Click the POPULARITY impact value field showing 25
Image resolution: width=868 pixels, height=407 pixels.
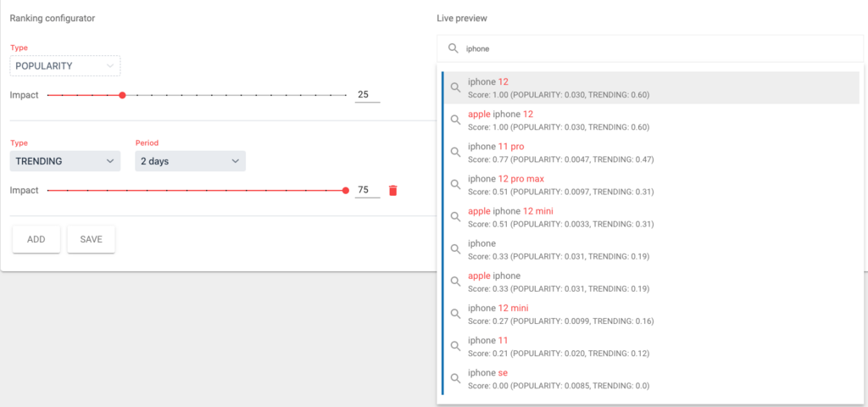pos(368,95)
